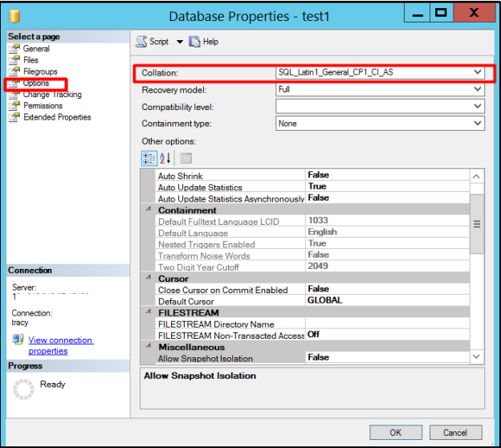Image resolution: width=501 pixels, height=448 pixels.
Task: Click the Property Pages icon
Action: pyautogui.click(x=185, y=158)
